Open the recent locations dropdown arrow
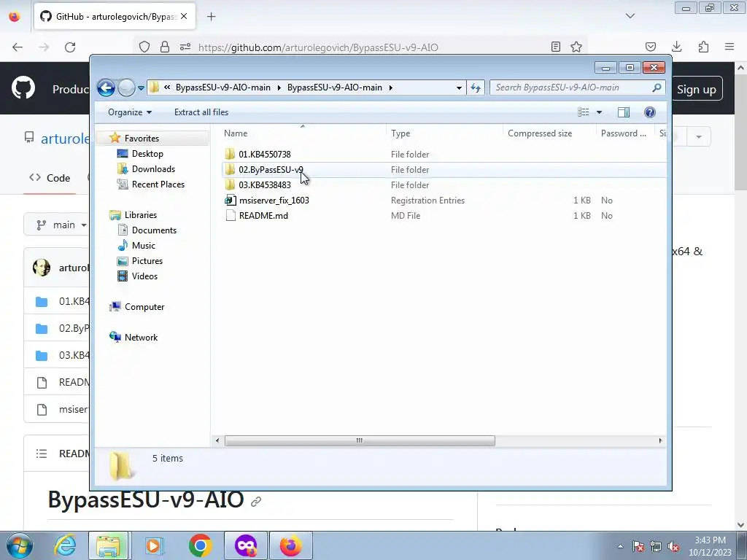 (141, 88)
